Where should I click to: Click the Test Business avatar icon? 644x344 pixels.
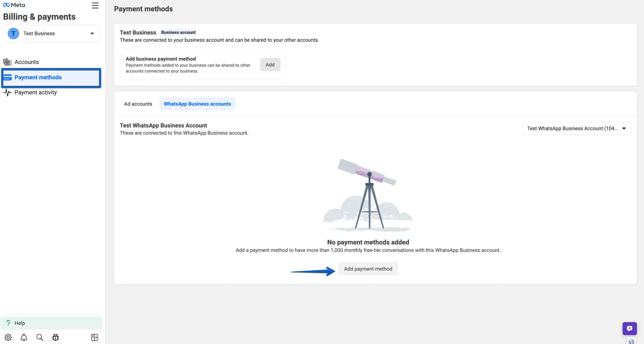click(x=14, y=34)
